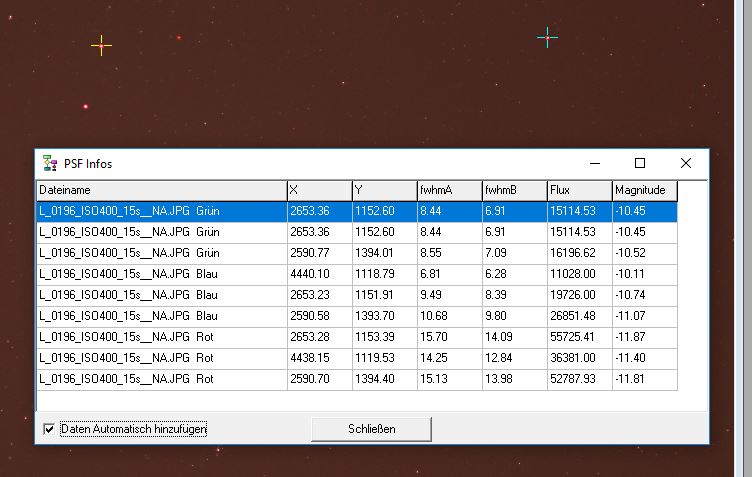Select the Rot row with flux 55725.41
This screenshot has height=477, width=752.
tap(160, 337)
